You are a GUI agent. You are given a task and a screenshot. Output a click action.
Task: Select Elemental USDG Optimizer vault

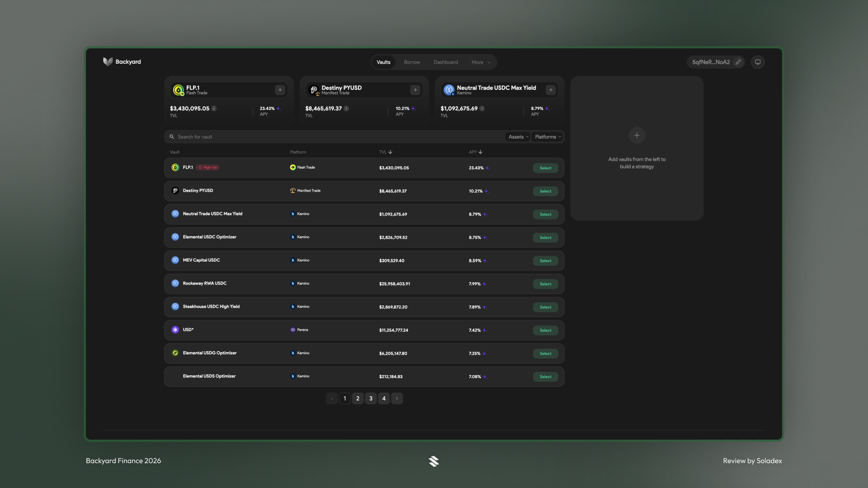click(x=545, y=353)
